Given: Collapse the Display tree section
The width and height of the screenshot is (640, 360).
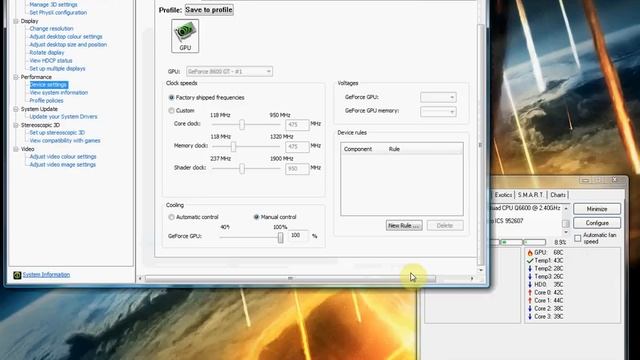Looking at the screenshot, I should [16, 21].
